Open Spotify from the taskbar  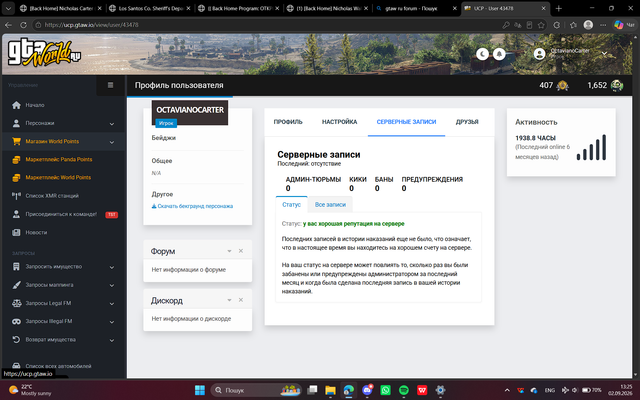(404, 390)
